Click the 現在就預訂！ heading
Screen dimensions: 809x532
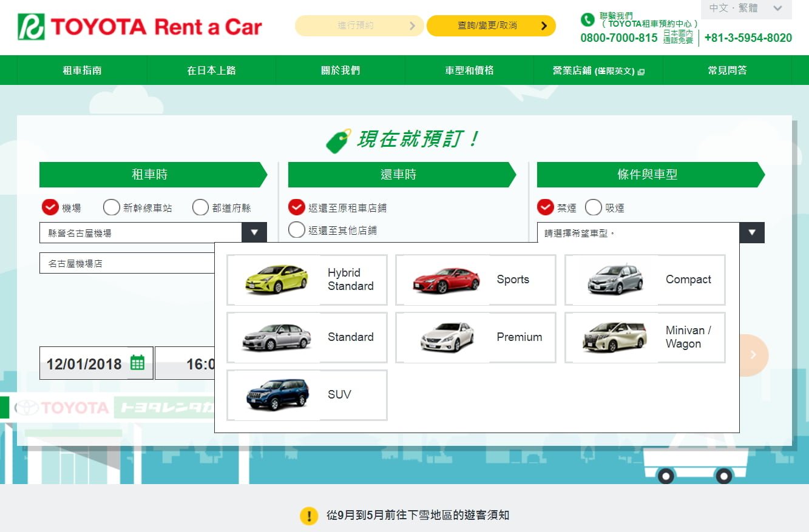click(418, 140)
